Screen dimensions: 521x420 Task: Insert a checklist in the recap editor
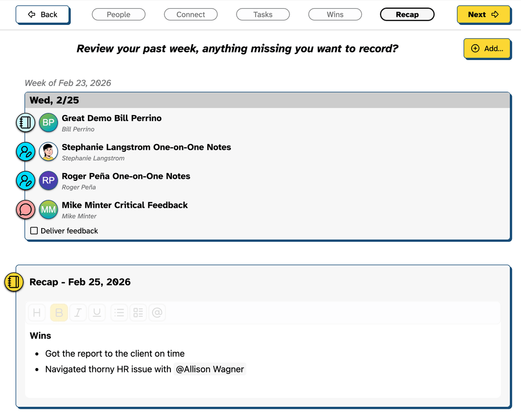click(x=138, y=313)
